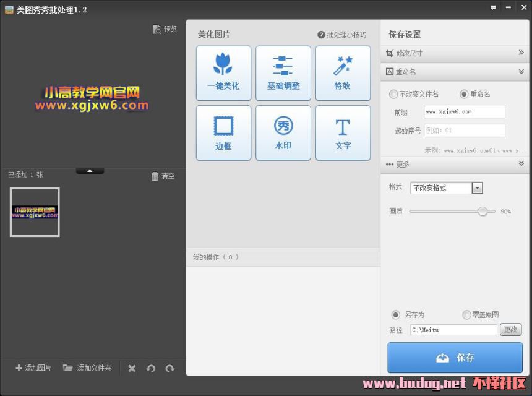532x396 pixels.
Task: Click the 前缀 prefix input field
Action: 464,111
